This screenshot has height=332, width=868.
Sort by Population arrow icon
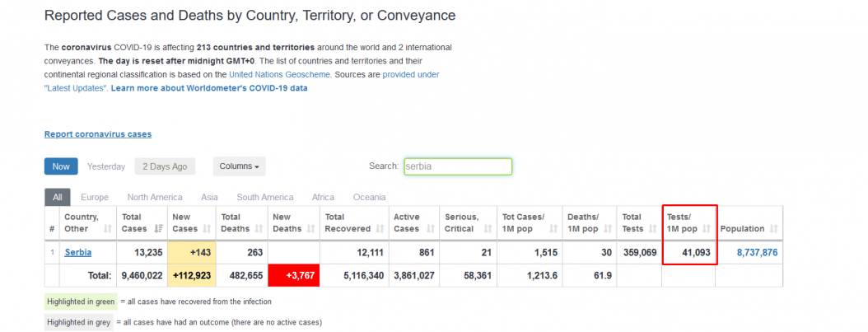tap(773, 228)
